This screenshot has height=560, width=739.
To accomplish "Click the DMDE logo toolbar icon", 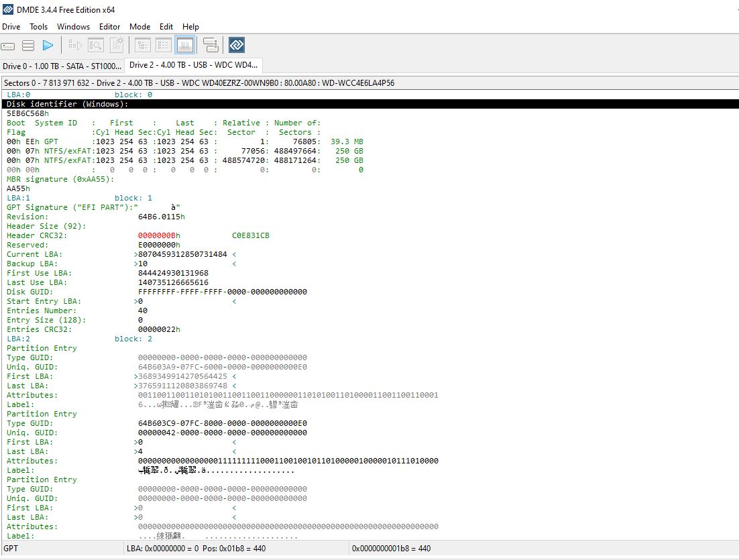I will click(237, 45).
